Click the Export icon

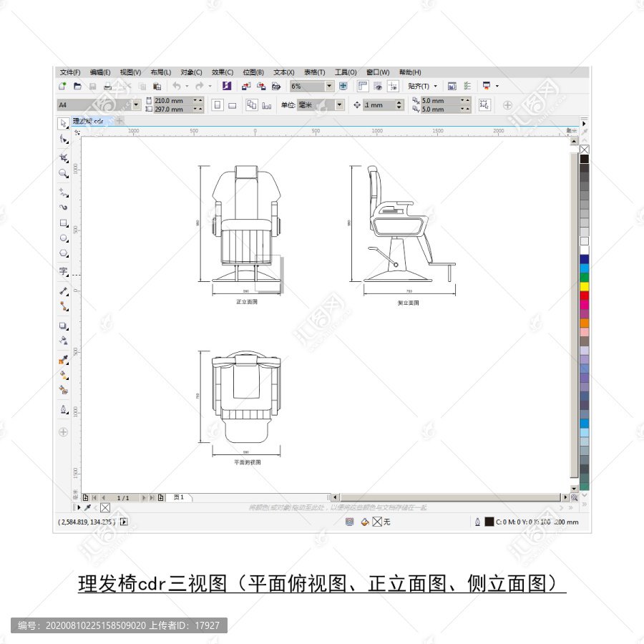(x=261, y=87)
